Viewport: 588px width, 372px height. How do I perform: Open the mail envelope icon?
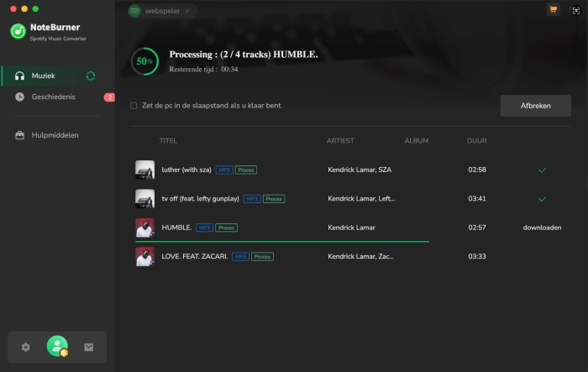click(x=89, y=348)
